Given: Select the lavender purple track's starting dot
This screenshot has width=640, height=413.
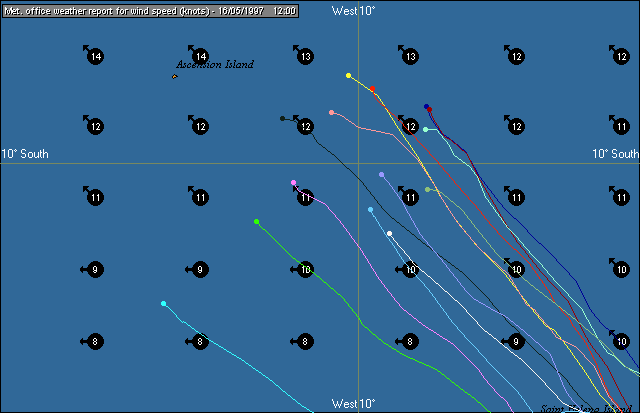Looking at the screenshot, I should pos(381,175).
